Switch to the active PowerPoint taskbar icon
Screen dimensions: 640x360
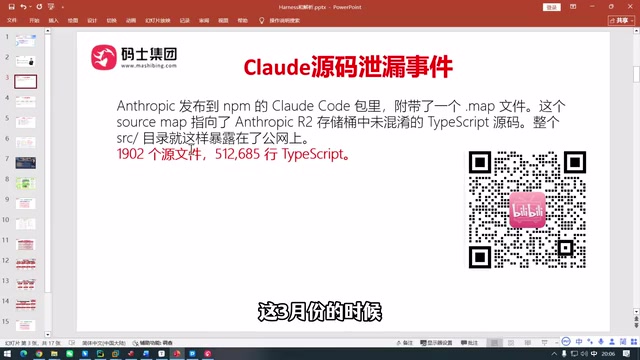(x=177, y=353)
